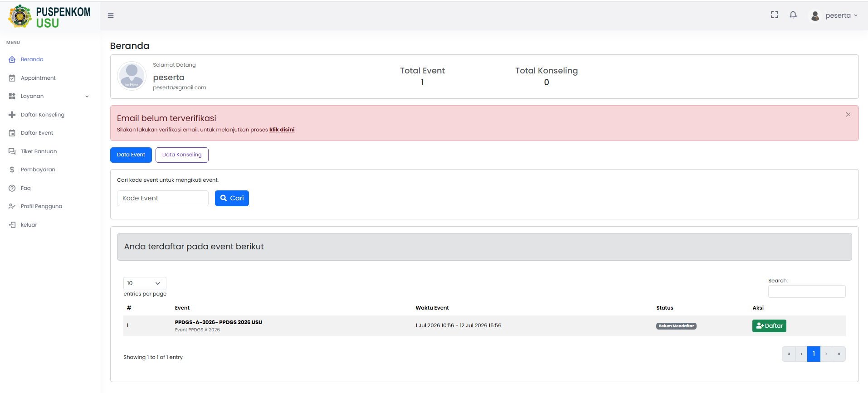This screenshot has width=868, height=393.
Task: Sort table by the # column header
Action: point(129,308)
